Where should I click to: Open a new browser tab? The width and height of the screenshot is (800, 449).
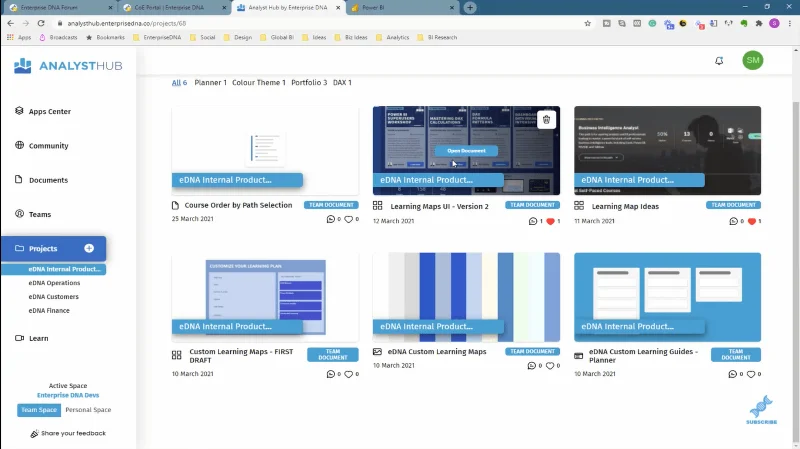pos(470,8)
